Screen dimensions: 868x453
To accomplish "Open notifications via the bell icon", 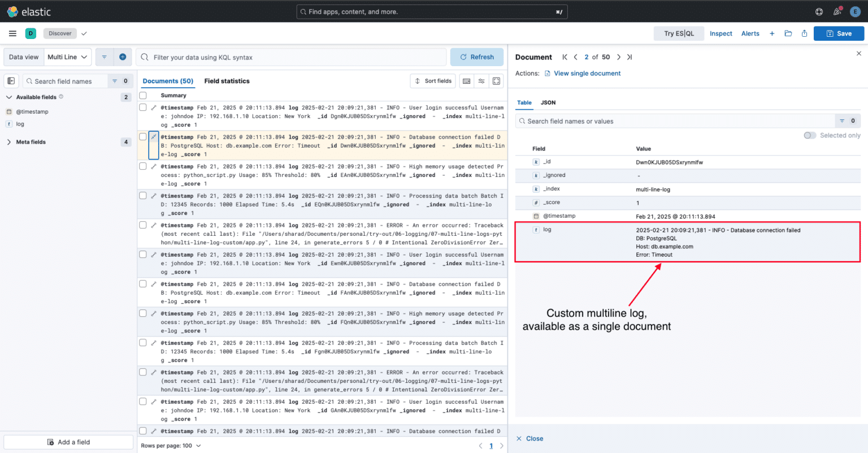I will click(x=837, y=11).
